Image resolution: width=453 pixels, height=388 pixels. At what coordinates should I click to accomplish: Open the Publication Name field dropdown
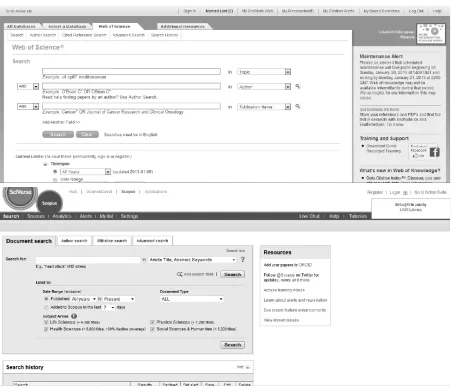(264, 107)
